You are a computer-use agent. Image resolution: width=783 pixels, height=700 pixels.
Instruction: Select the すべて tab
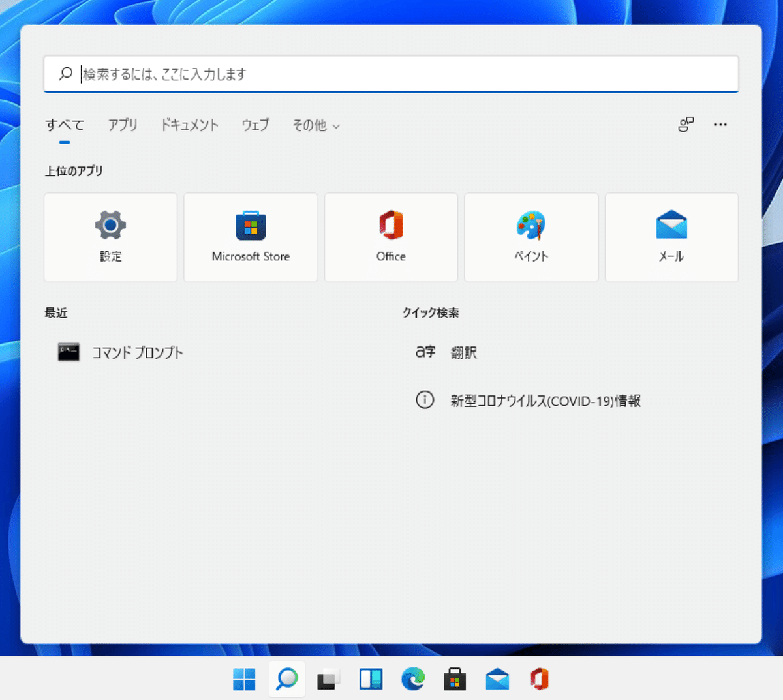click(64, 125)
